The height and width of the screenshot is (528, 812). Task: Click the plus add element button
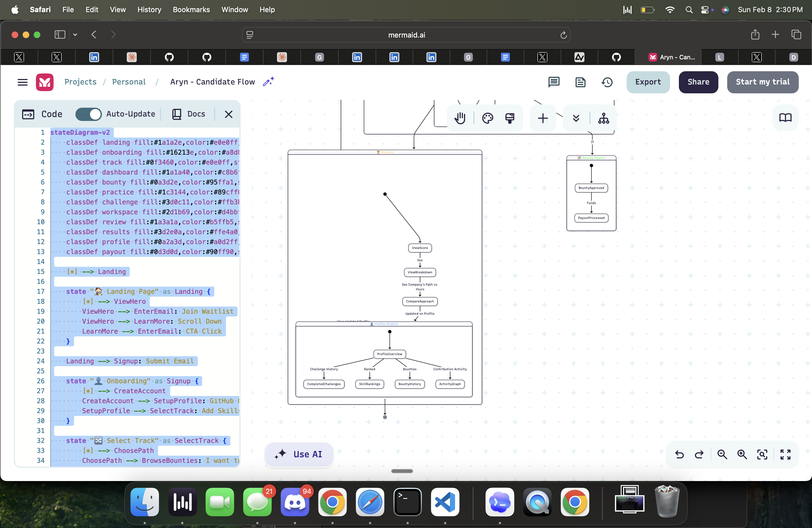(x=542, y=118)
